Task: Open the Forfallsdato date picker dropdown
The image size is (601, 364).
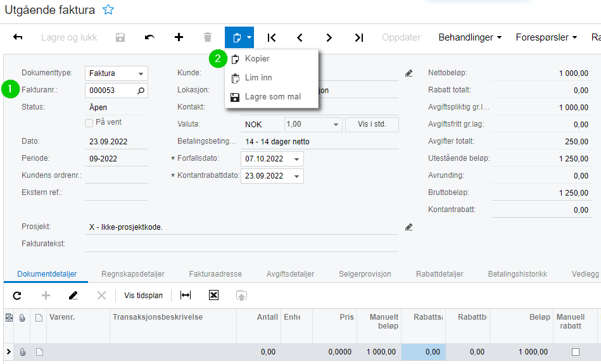Action: [x=296, y=159]
